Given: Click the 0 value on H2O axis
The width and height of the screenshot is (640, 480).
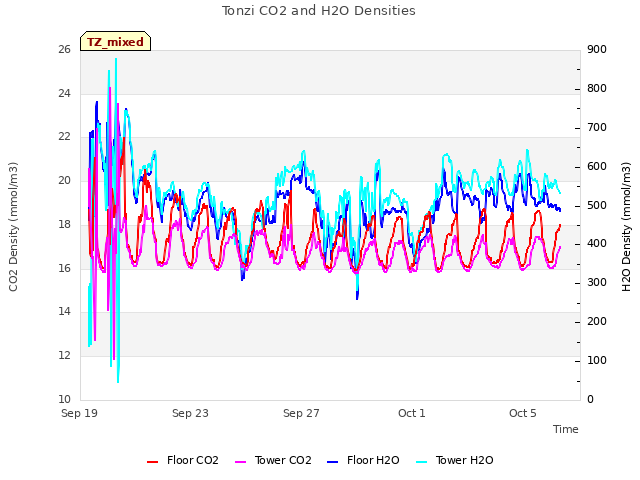Looking at the screenshot, I should (x=590, y=399).
